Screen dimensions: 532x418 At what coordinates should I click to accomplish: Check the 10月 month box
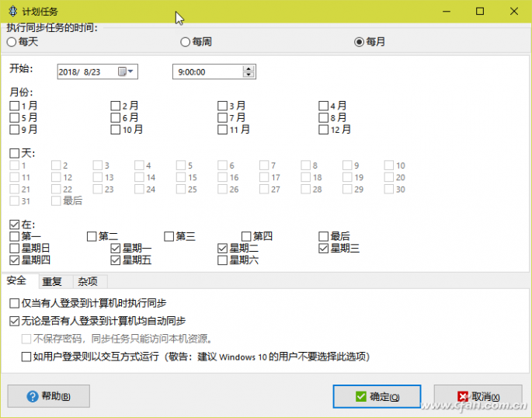point(116,130)
